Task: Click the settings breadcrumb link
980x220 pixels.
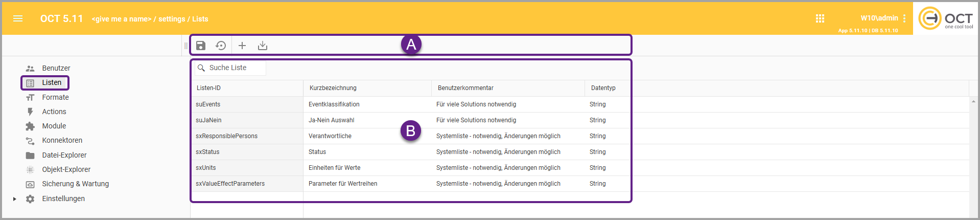Action: pos(172,19)
